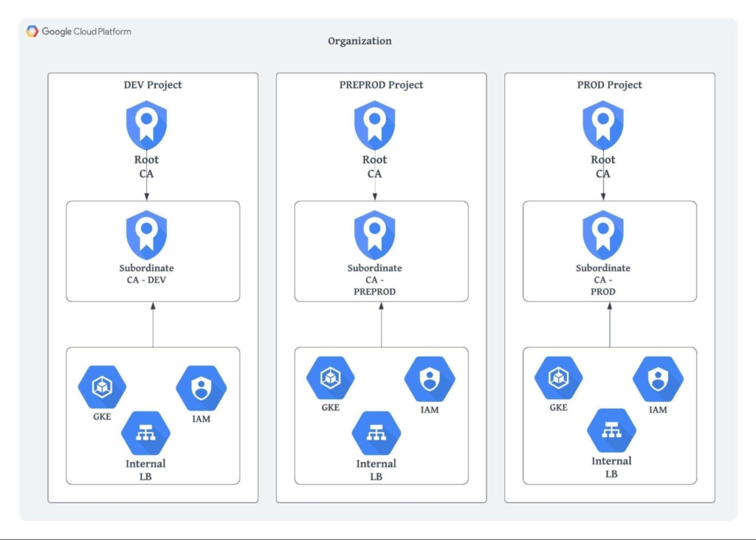
Task: Click the Subordinate CA - PROD shield icon
Action: (x=603, y=235)
